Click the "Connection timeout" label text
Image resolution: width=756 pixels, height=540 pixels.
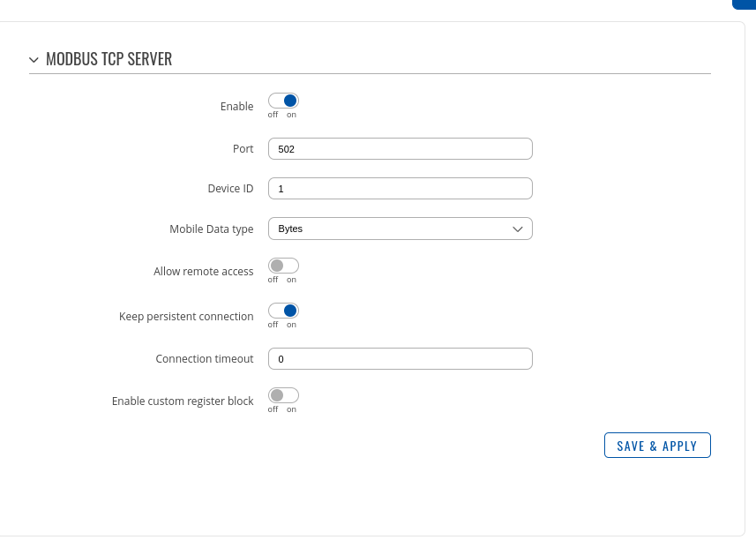tap(205, 359)
